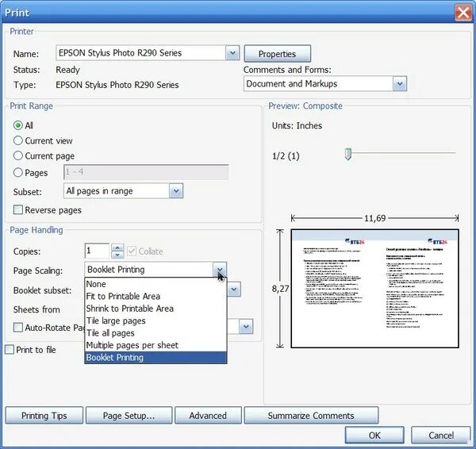Image resolution: width=476 pixels, height=449 pixels.
Task: Choose Booklet Printing in the list
Action: pos(155,358)
